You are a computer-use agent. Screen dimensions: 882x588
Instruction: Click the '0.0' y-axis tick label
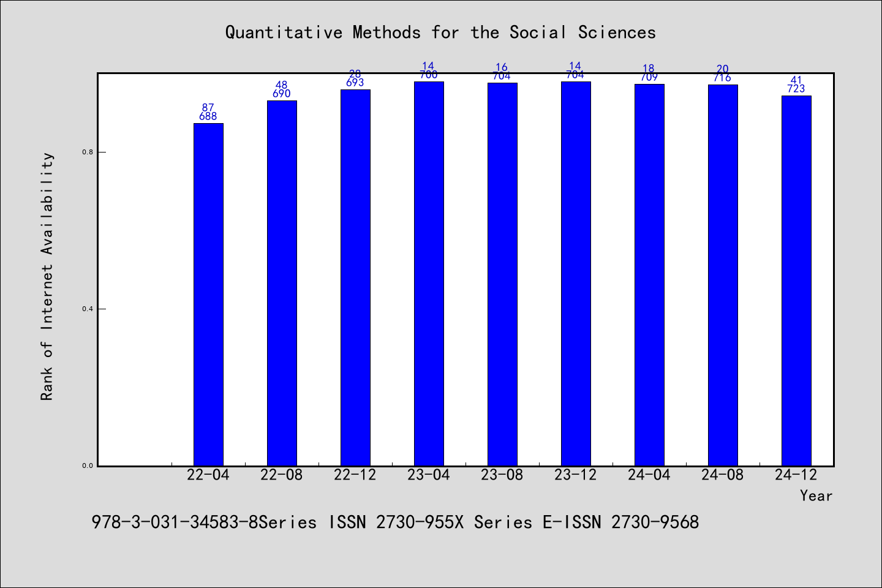point(87,466)
